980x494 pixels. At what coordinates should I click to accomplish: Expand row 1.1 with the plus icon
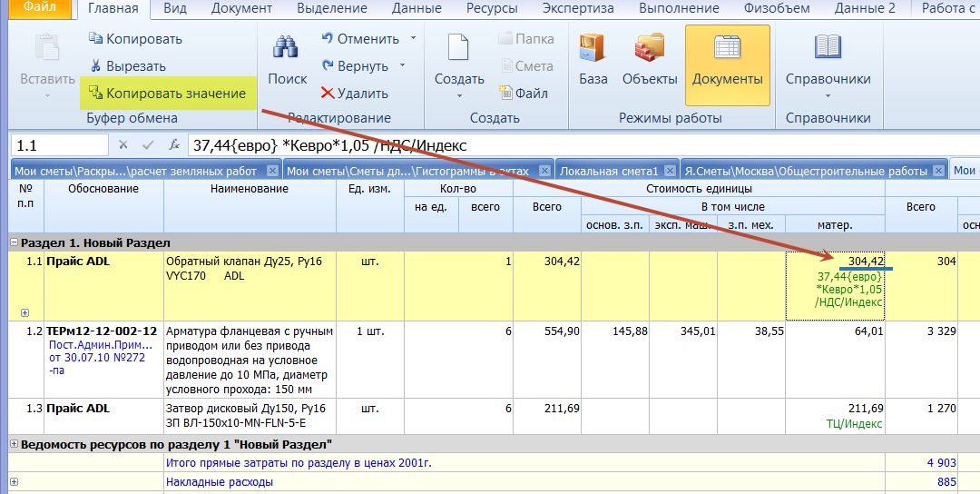pyautogui.click(x=25, y=312)
